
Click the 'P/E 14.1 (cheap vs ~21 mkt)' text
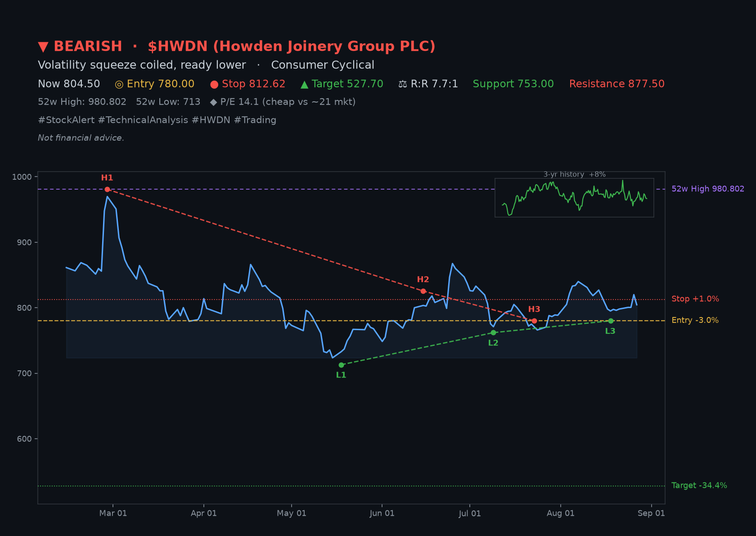click(288, 102)
